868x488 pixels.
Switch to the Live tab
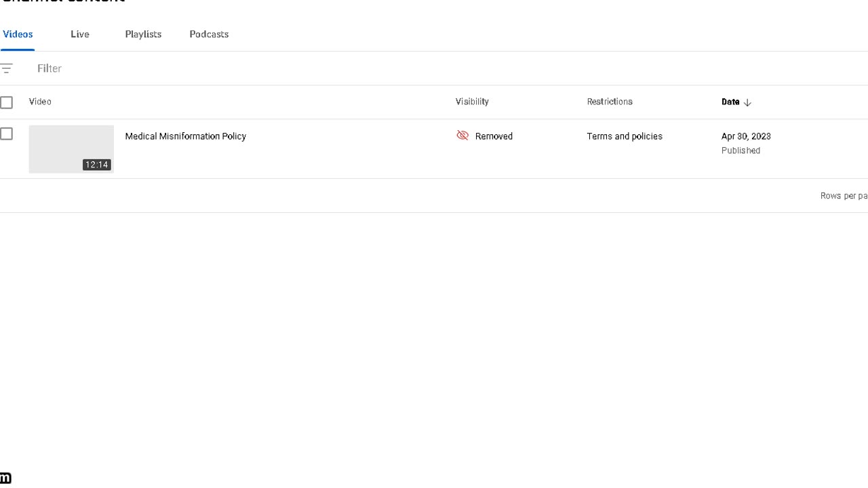tap(80, 34)
